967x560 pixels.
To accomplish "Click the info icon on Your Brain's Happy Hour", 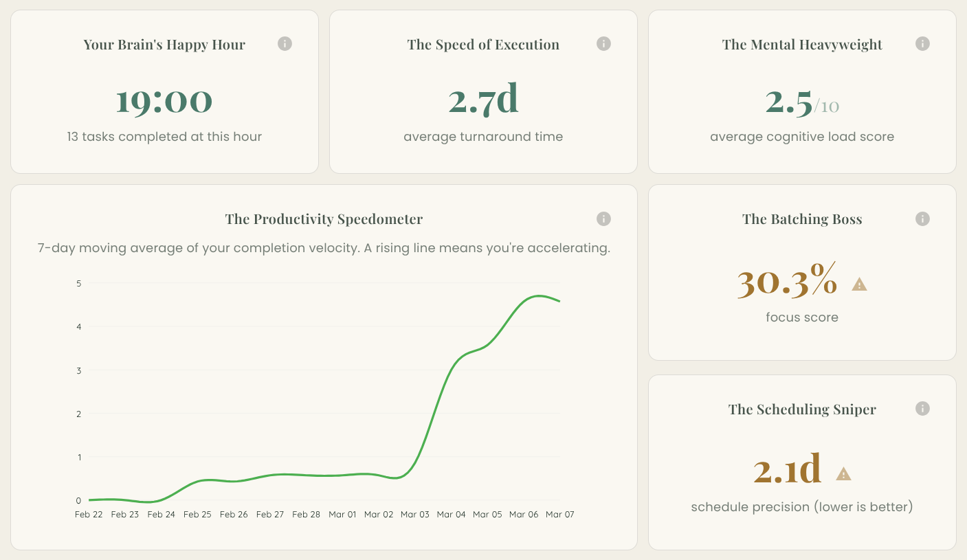I will click(x=285, y=43).
